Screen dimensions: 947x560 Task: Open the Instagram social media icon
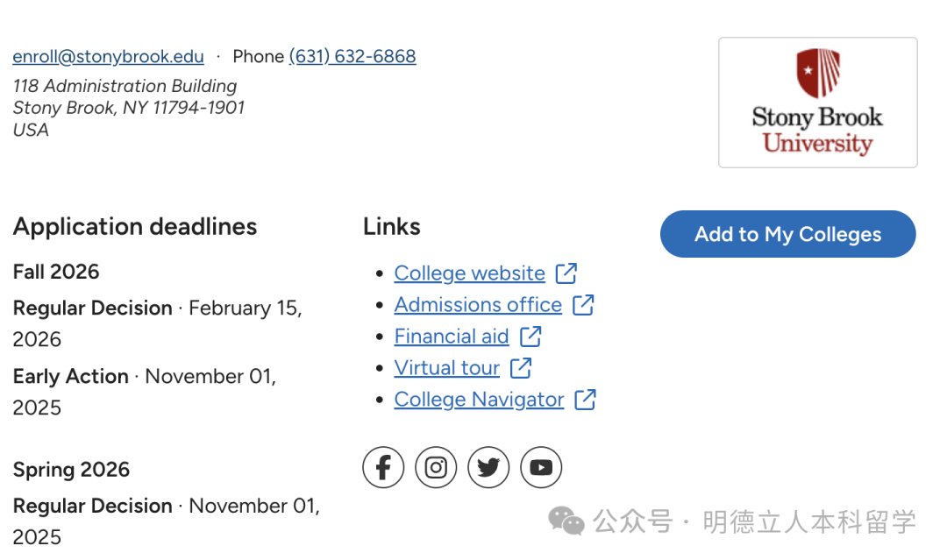pyautogui.click(x=436, y=467)
